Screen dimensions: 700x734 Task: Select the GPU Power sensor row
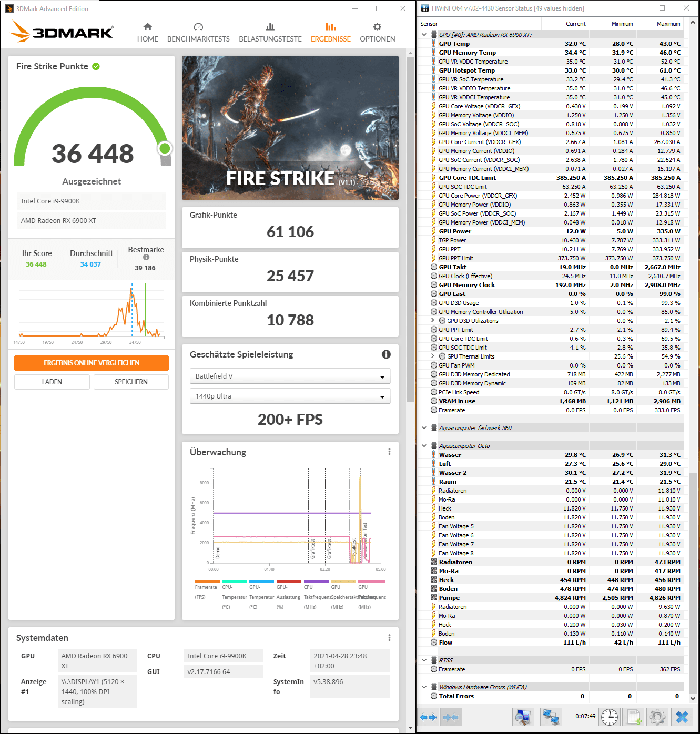[x=552, y=231]
